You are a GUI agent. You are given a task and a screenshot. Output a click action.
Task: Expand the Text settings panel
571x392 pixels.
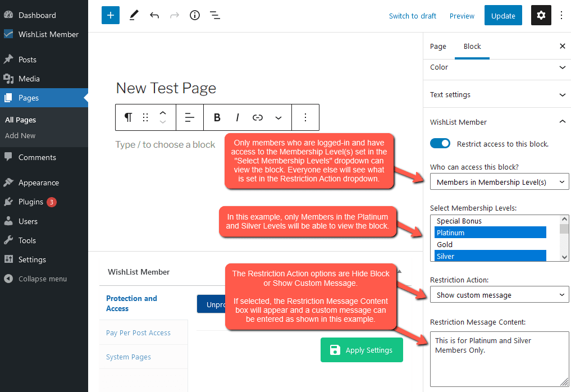(x=497, y=94)
